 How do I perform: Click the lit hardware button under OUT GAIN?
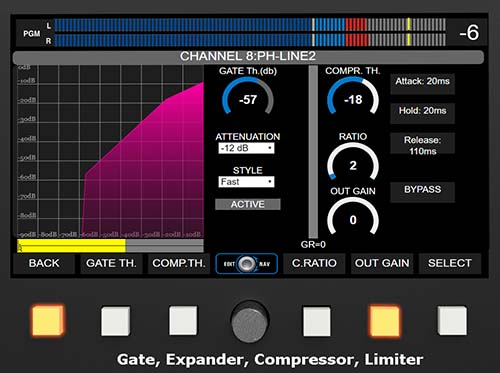point(385,321)
